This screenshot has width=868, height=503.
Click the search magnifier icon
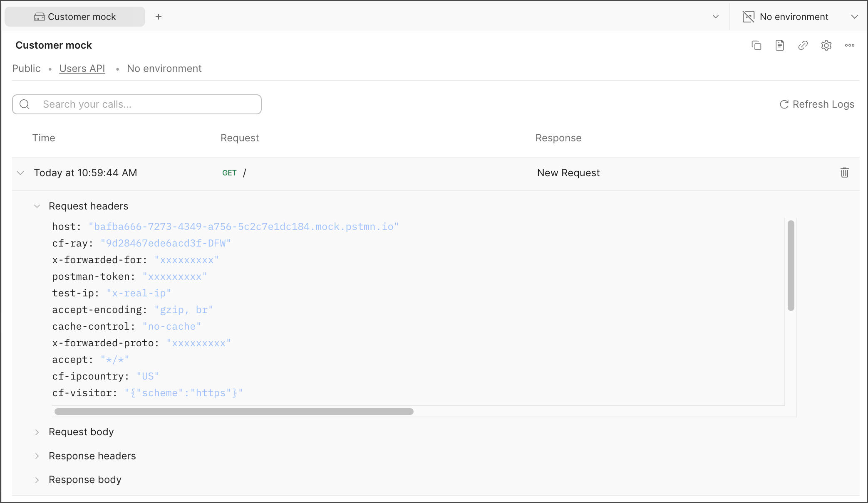coord(25,104)
